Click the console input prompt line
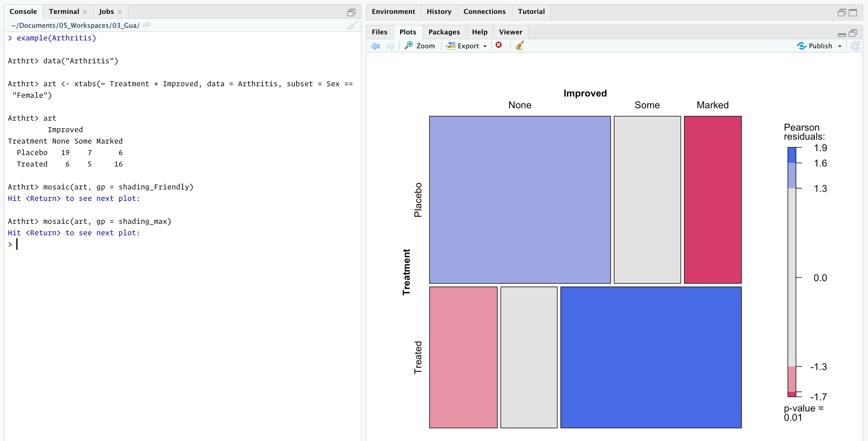This screenshot has width=868, height=441. 182,244
